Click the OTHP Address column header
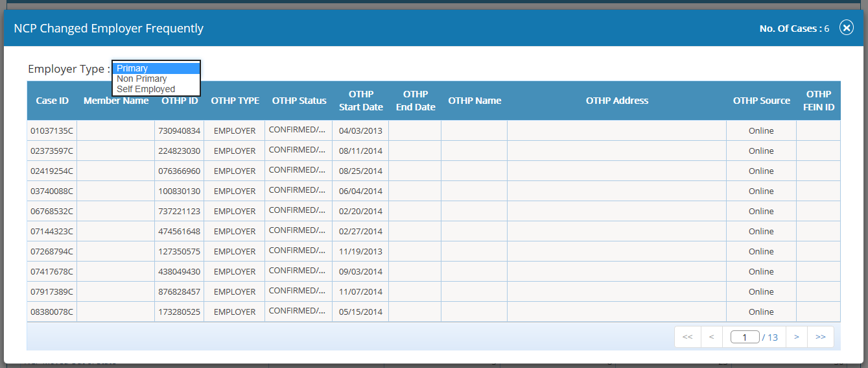Viewport: 868px width, 368px height. [x=617, y=101]
